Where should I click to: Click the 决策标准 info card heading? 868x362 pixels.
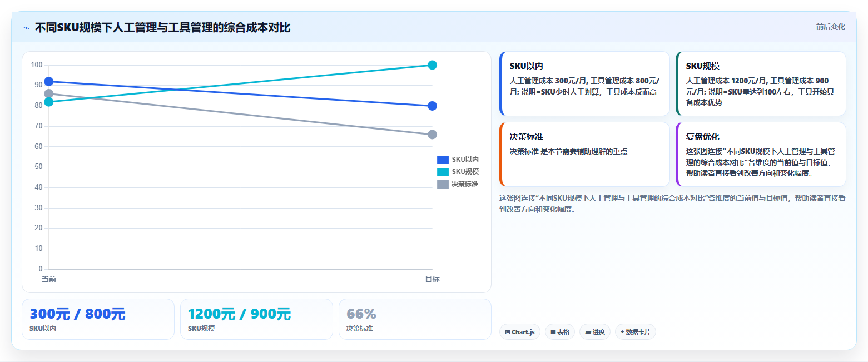(x=527, y=137)
